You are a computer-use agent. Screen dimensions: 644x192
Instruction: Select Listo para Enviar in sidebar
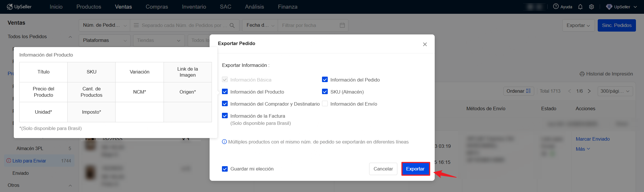coord(39,161)
